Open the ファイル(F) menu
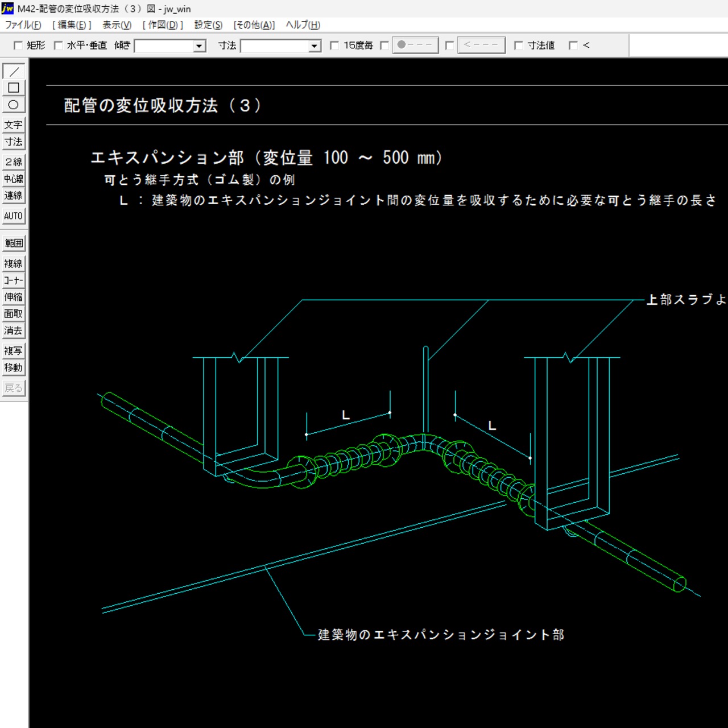Screen dimensions: 728x728 23,25
